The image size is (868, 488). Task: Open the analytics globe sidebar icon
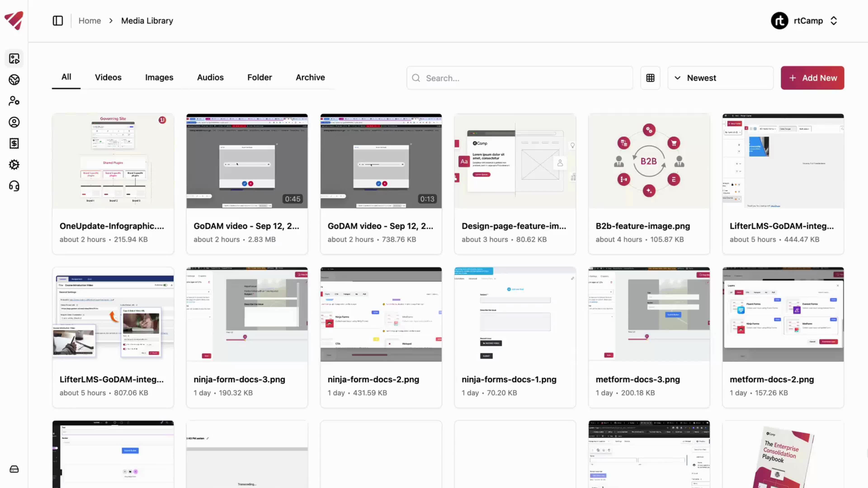pos(14,80)
